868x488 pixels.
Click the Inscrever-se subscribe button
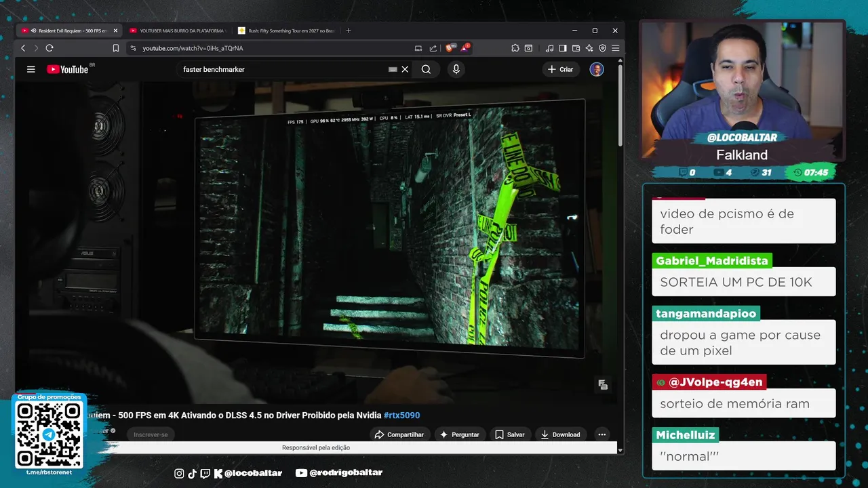click(x=151, y=434)
